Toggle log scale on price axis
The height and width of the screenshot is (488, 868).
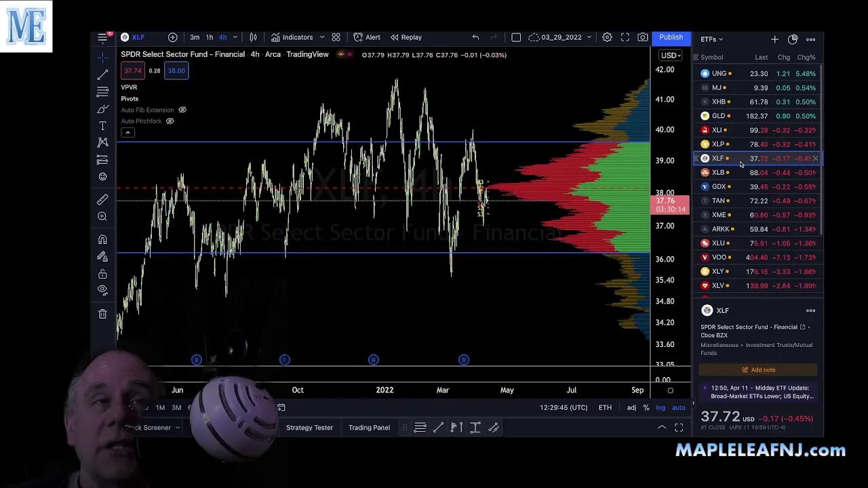660,407
